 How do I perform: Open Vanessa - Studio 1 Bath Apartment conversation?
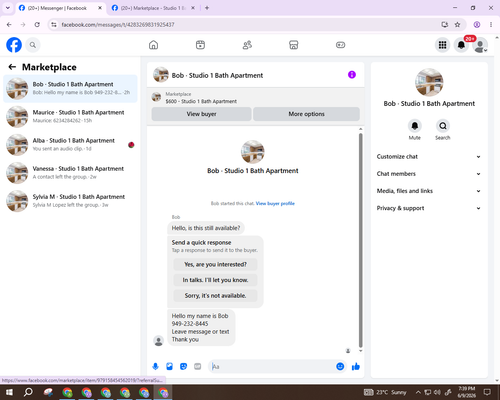coord(70,173)
